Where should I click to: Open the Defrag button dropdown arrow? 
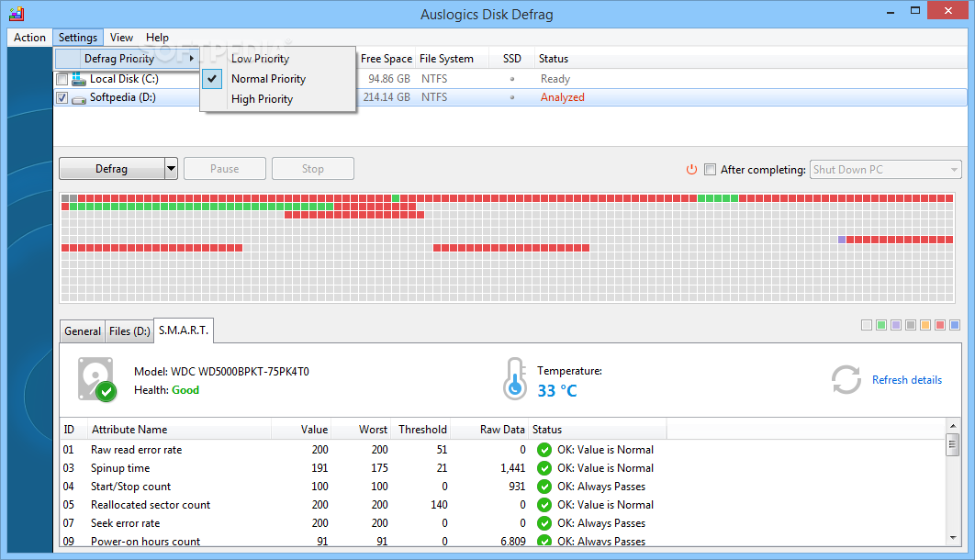click(171, 168)
